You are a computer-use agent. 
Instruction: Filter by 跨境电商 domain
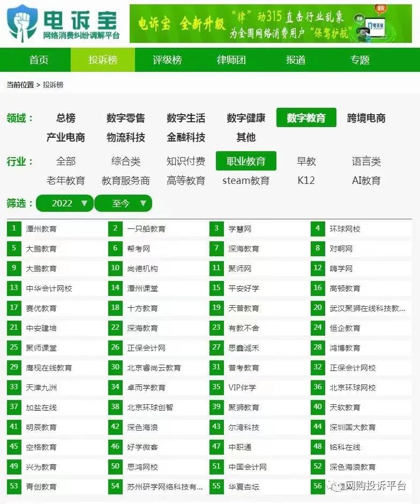366,118
